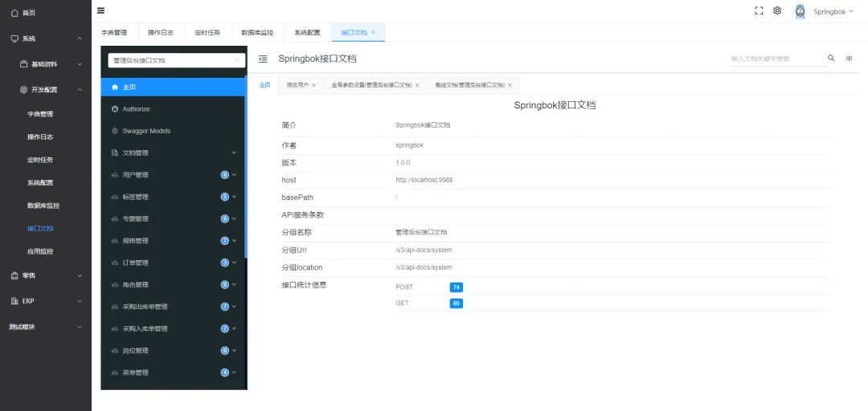Click the search magnifier icon

tap(831, 58)
